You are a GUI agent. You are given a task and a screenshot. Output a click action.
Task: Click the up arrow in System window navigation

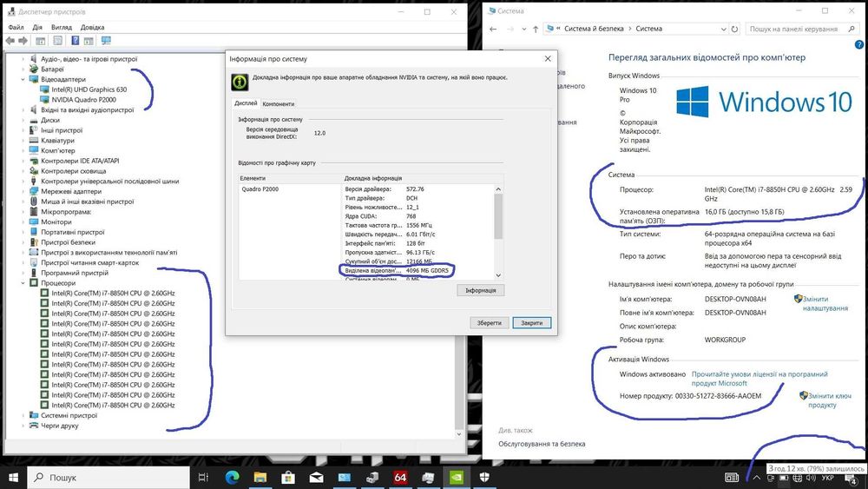pyautogui.click(x=536, y=29)
